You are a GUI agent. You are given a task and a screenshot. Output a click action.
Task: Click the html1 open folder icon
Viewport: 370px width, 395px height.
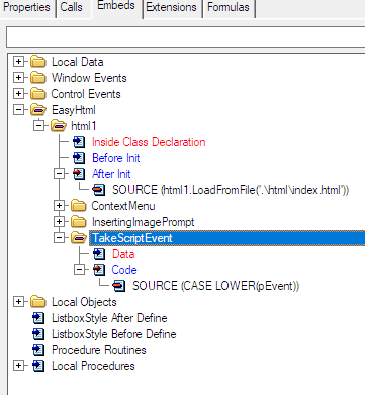click(x=59, y=126)
